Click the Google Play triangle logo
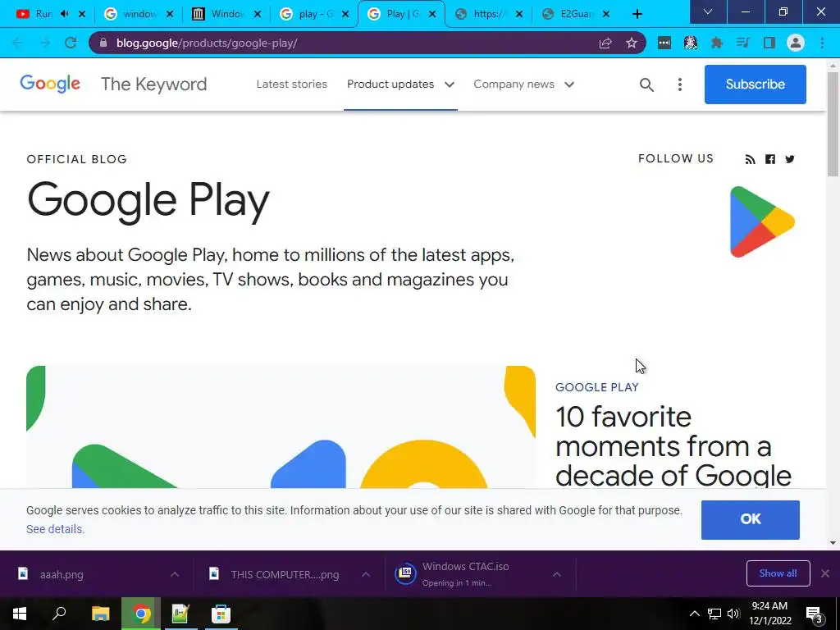The width and height of the screenshot is (840, 630). pyautogui.click(x=762, y=221)
